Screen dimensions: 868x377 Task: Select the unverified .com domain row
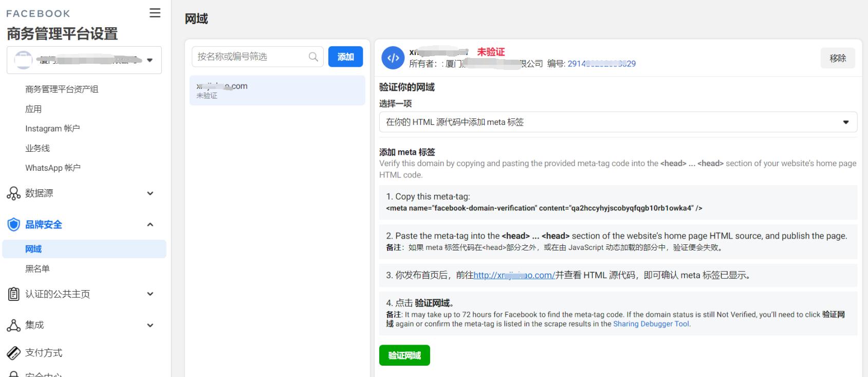coord(278,91)
